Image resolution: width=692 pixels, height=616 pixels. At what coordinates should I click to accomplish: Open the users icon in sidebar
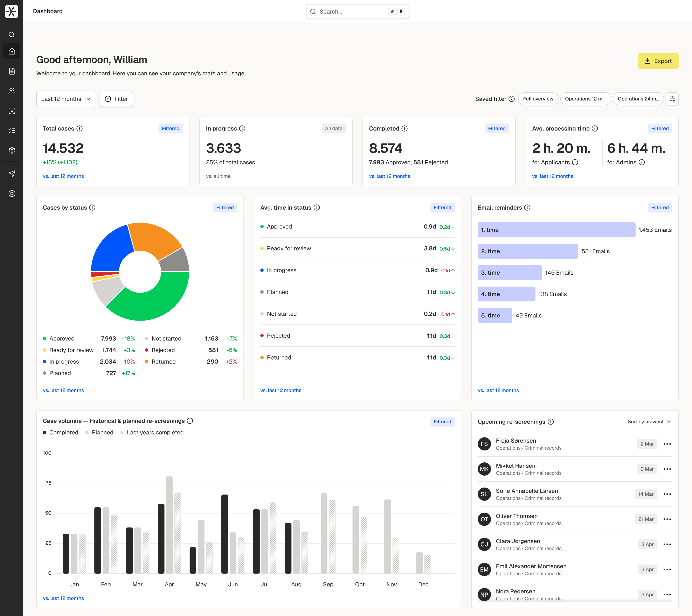(12, 91)
